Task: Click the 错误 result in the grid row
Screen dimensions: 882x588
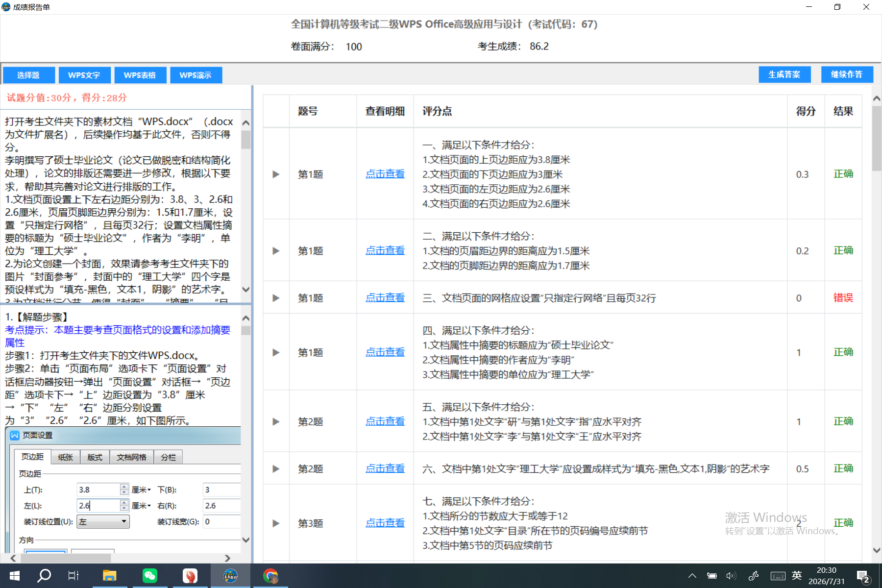Action: pos(843,297)
